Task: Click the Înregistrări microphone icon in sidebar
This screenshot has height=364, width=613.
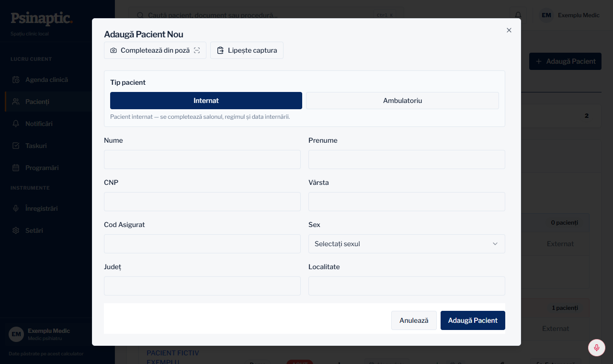Action: (x=16, y=208)
